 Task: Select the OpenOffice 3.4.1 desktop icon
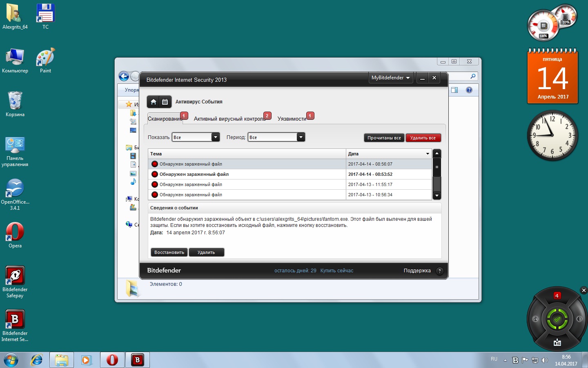tap(15, 194)
